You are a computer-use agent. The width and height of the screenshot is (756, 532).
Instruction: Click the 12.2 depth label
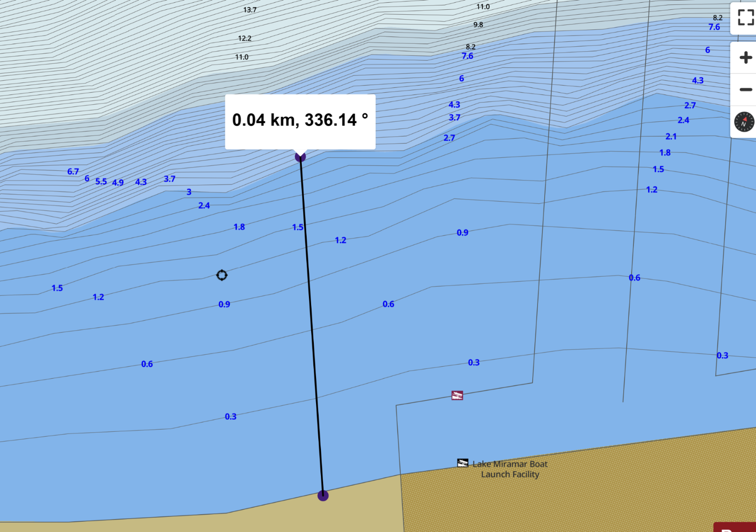(245, 38)
